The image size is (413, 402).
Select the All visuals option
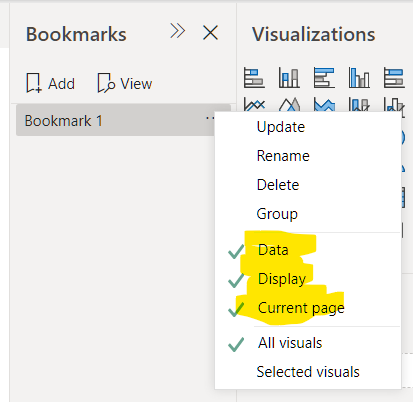point(290,343)
